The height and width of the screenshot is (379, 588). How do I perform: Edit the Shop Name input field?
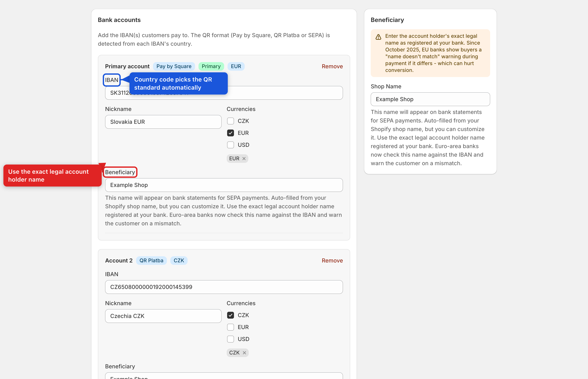click(x=430, y=99)
